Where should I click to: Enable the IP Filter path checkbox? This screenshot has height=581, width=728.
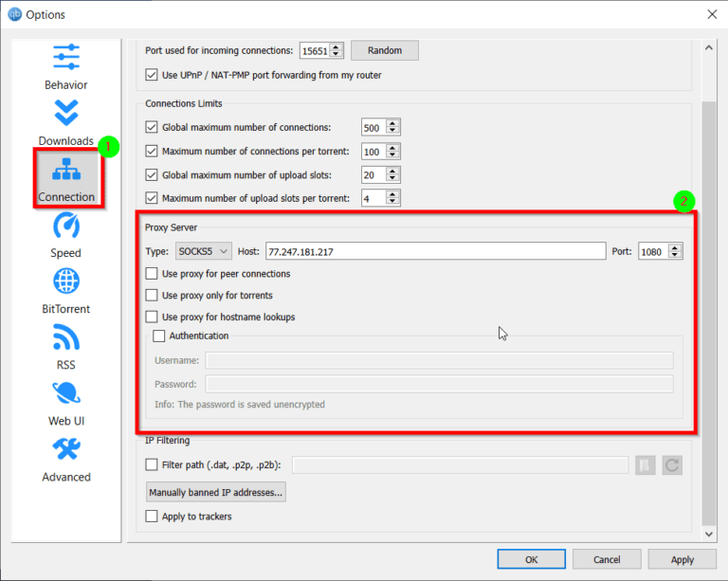[152, 464]
